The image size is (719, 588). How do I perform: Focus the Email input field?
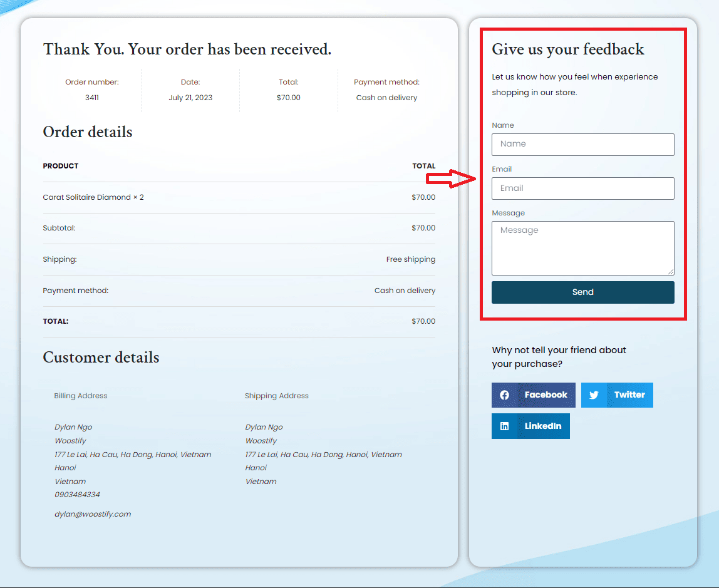(x=583, y=188)
